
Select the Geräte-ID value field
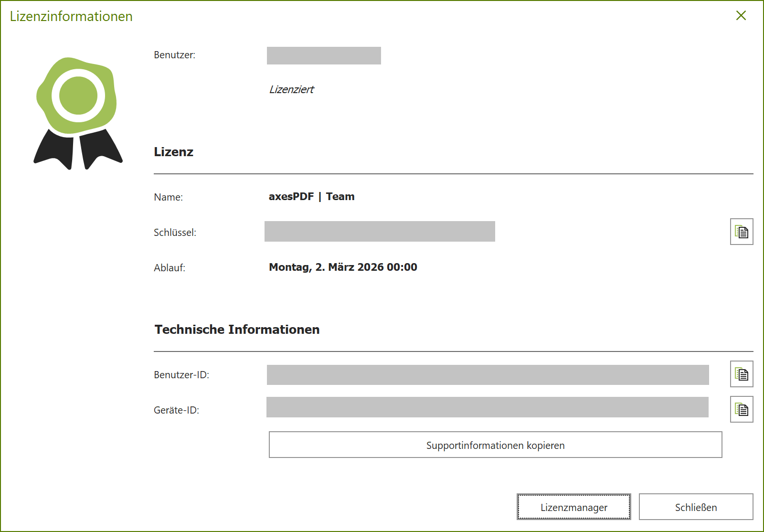(x=487, y=407)
